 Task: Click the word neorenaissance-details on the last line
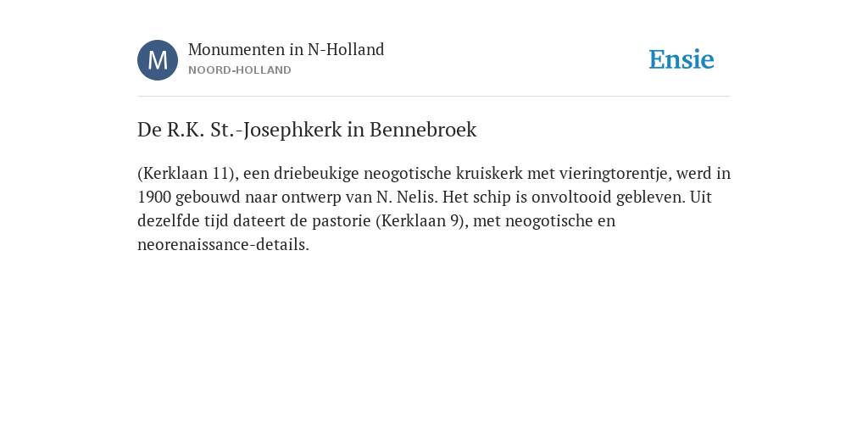(223, 245)
